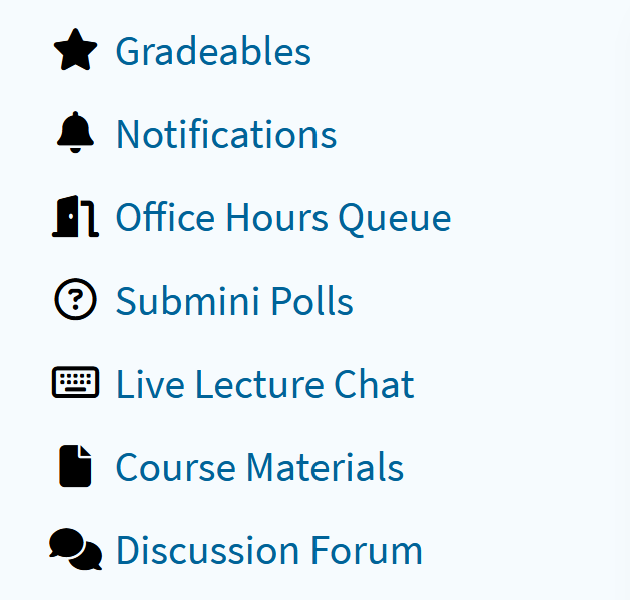Select the door icon for Office Hours Queue

[75, 216]
